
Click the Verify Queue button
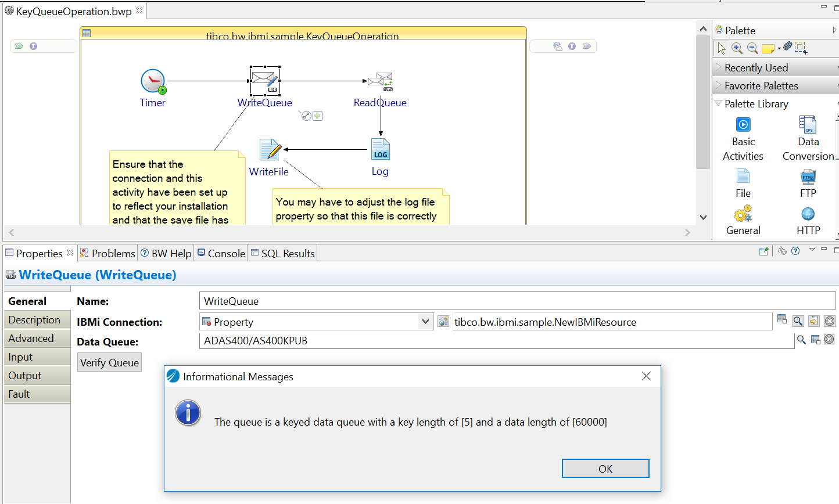pyautogui.click(x=109, y=362)
